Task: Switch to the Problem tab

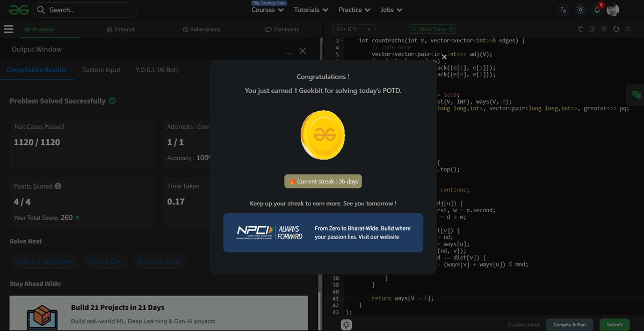Action: (39, 30)
